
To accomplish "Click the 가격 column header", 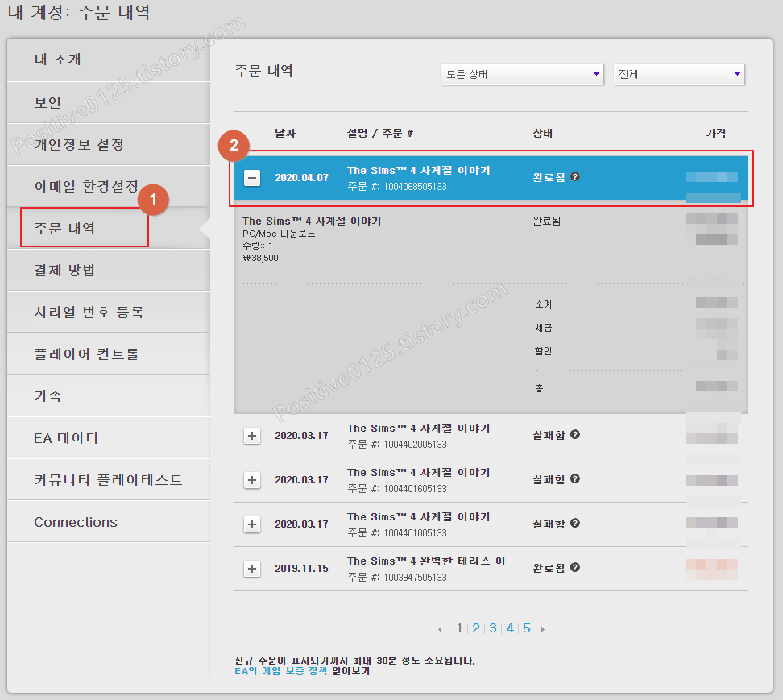I will click(x=715, y=133).
